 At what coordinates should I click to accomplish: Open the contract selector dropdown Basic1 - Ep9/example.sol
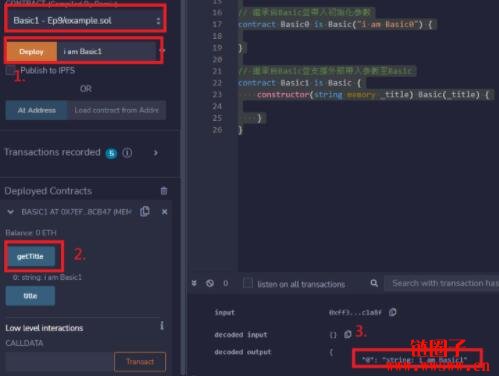86,20
